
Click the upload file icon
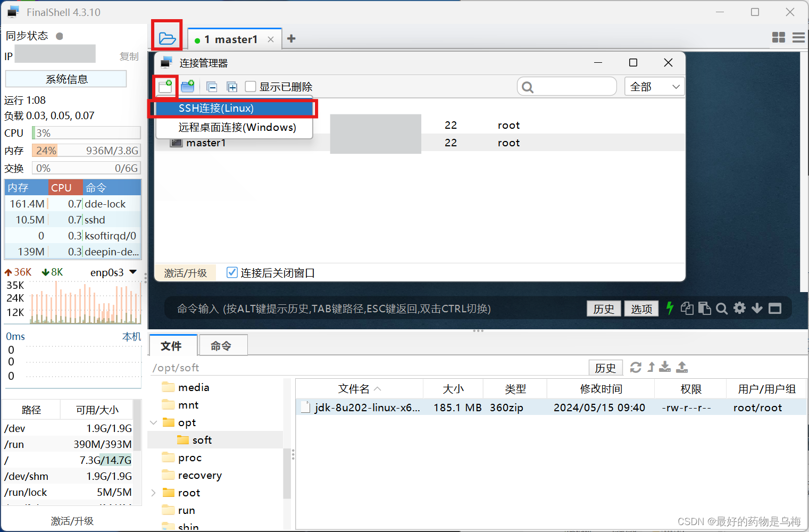point(681,367)
